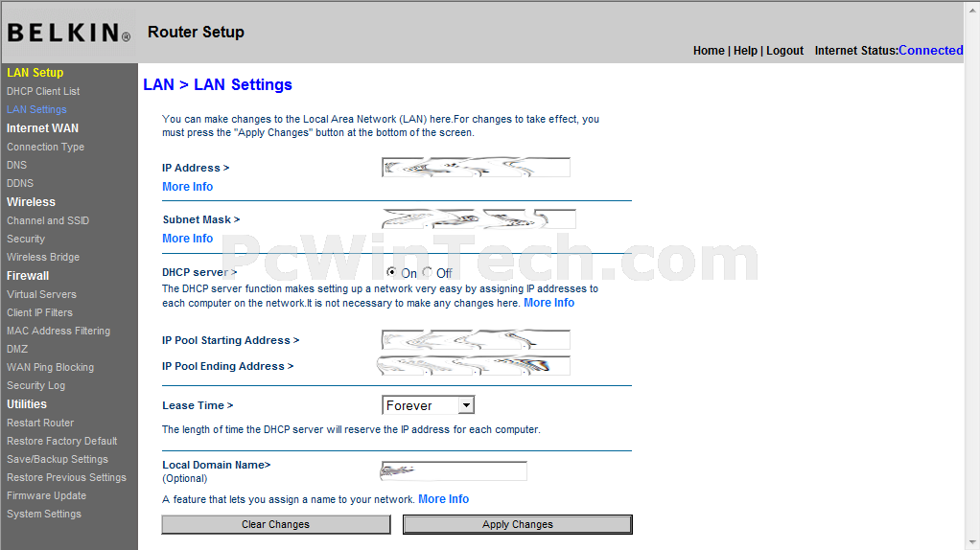980x550 pixels.
Task: Open Internet WAN section in sidebar
Action: click(x=42, y=128)
